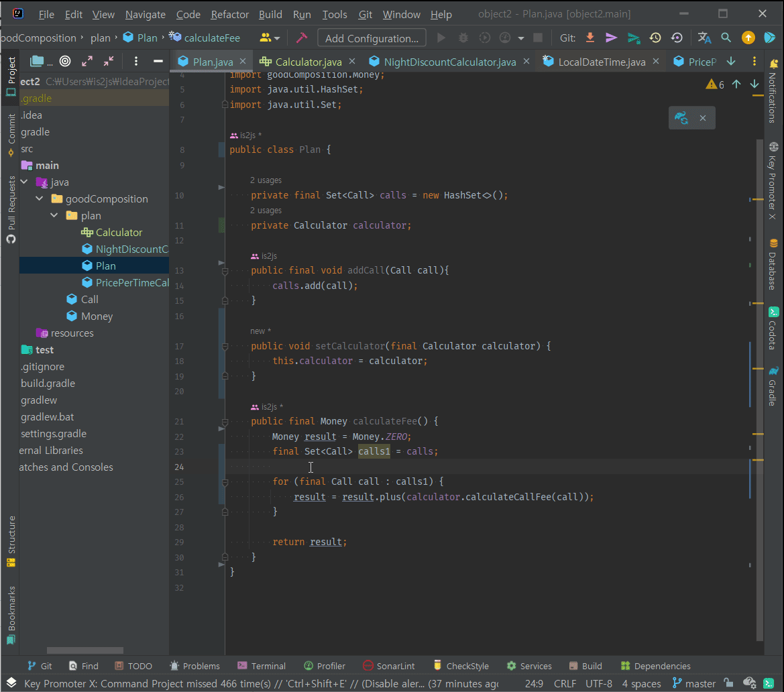This screenshot has width=784, height=692.
Task: Open Git Show History clock icon
Action: click(655, 38)
